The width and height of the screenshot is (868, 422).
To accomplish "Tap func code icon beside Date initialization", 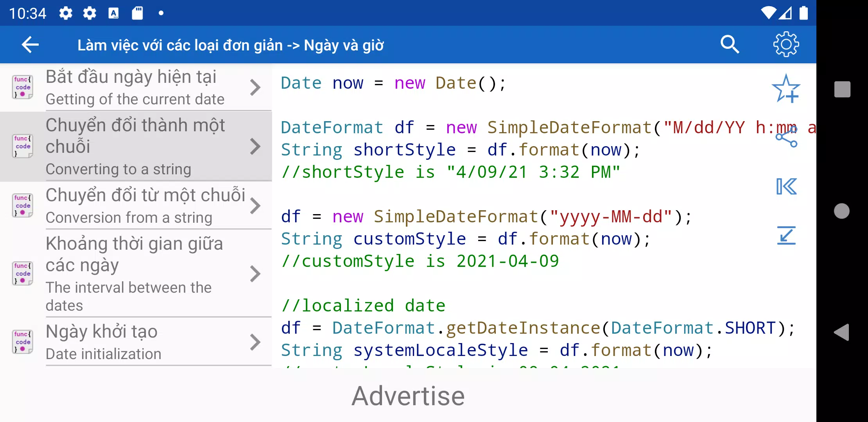I will coord(22,342).
